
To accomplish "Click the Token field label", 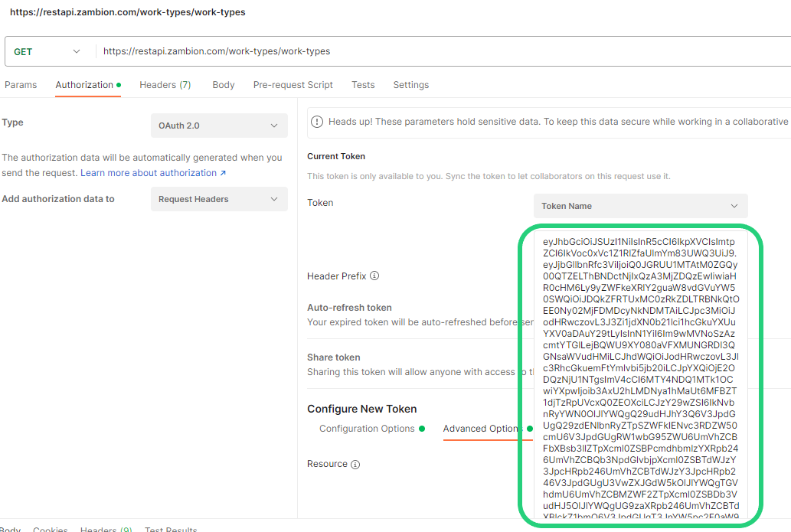I will pyautogui.click(x=320, y=203).
